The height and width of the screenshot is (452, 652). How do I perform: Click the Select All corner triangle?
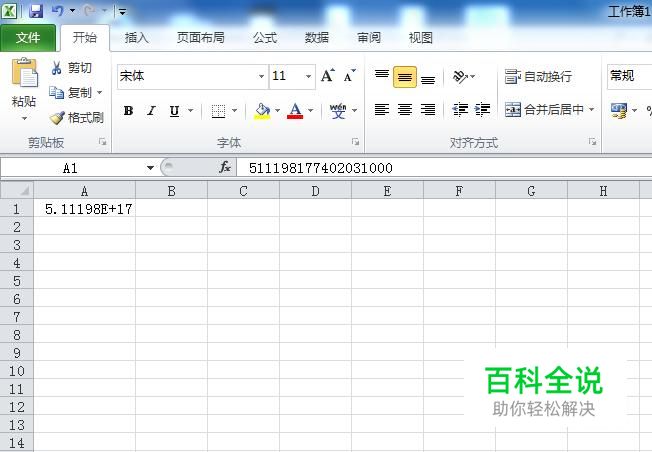point(17,191)
